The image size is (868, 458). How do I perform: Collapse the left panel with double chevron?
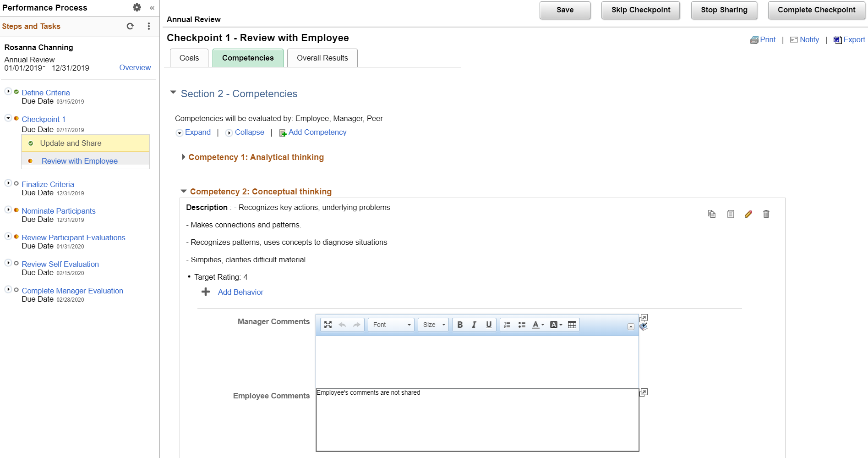coord(152,8)
